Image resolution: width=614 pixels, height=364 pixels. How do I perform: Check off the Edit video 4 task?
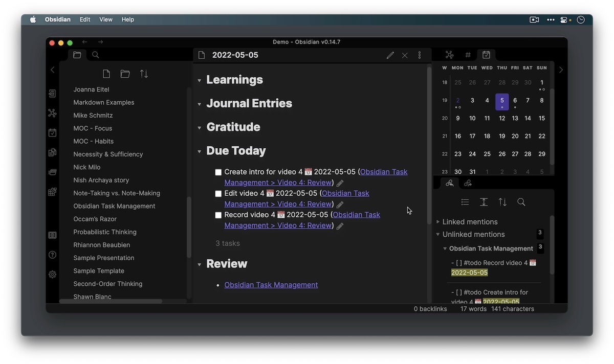[218, 194]
